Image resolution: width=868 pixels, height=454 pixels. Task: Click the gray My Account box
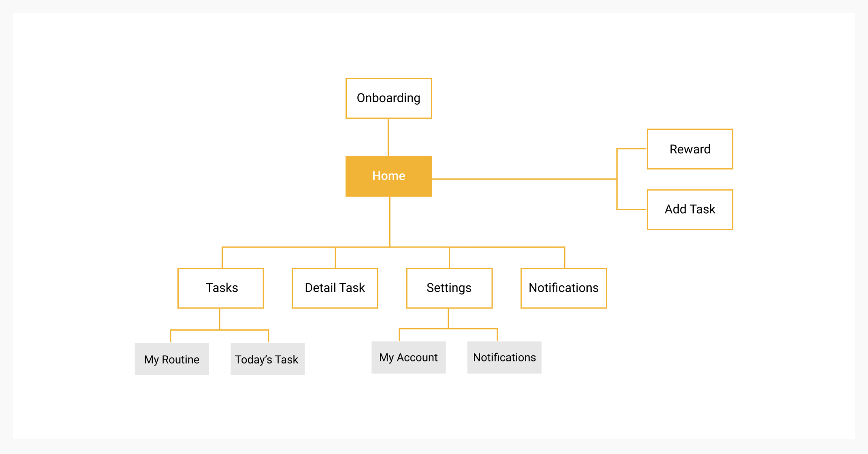408,357
